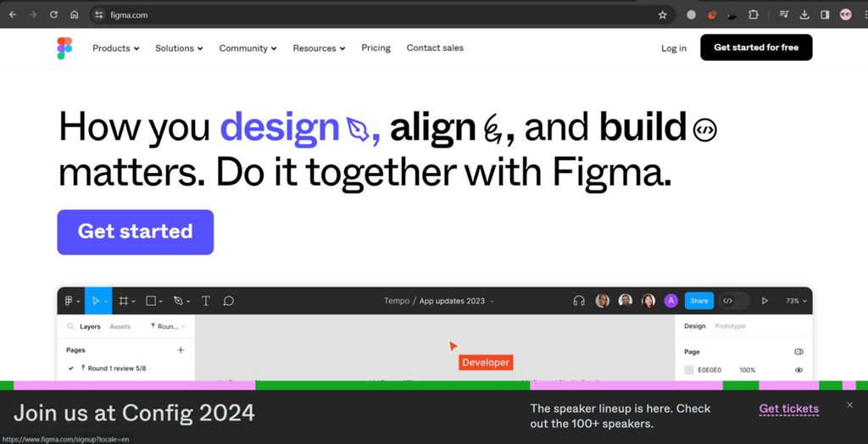Open the Resources dropdown menu
The width and height of the screenshot is (868, 444).
click(319, 48)
